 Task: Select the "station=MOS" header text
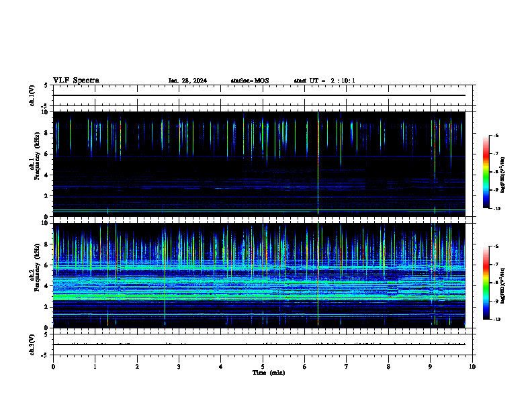pos(250,81)
